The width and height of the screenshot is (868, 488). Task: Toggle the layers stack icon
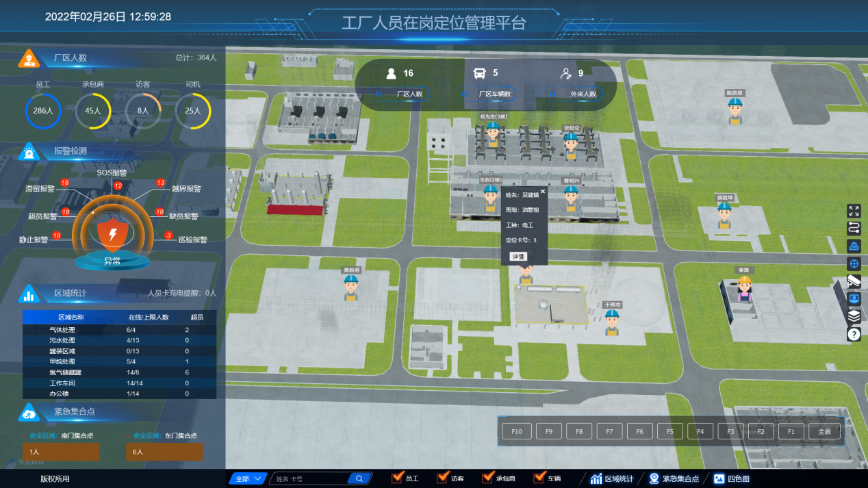tap(854, 316)
